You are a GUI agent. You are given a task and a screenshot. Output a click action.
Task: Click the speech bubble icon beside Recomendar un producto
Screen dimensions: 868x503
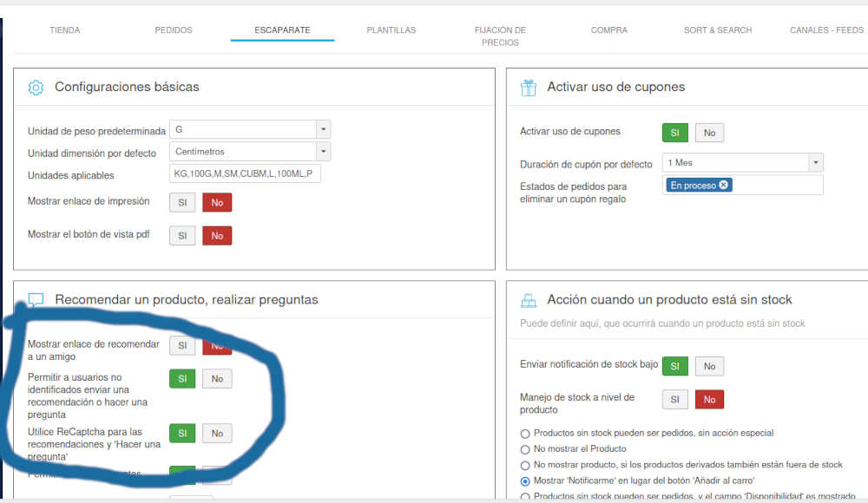click(x=36, y=300)
